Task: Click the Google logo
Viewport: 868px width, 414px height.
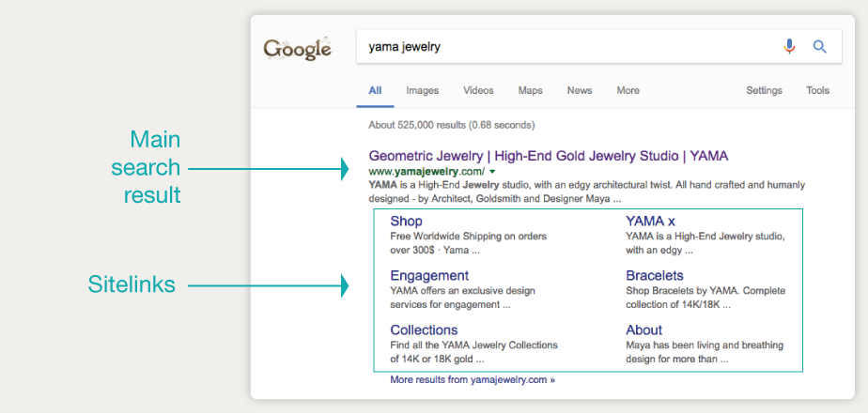Action: click(x=298, y=48)
